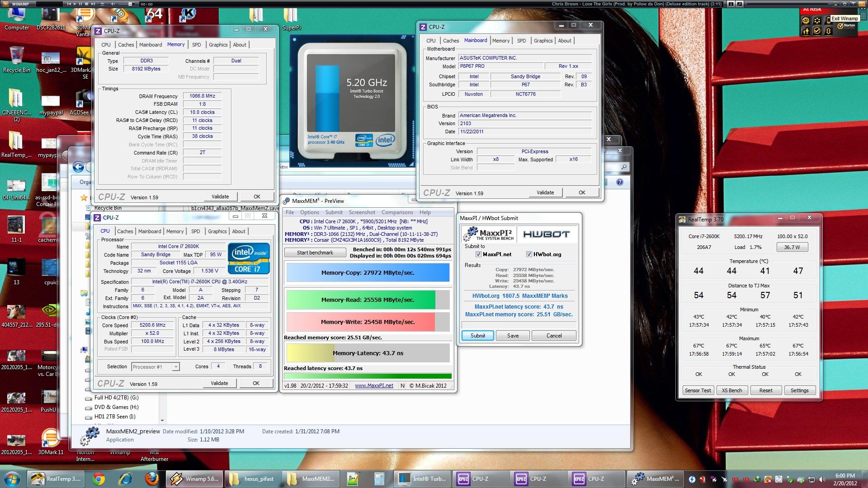Select Full HD 4(2TB) (G:) drive
Viewport: 868px width, 488px height.
pos(112,398)
